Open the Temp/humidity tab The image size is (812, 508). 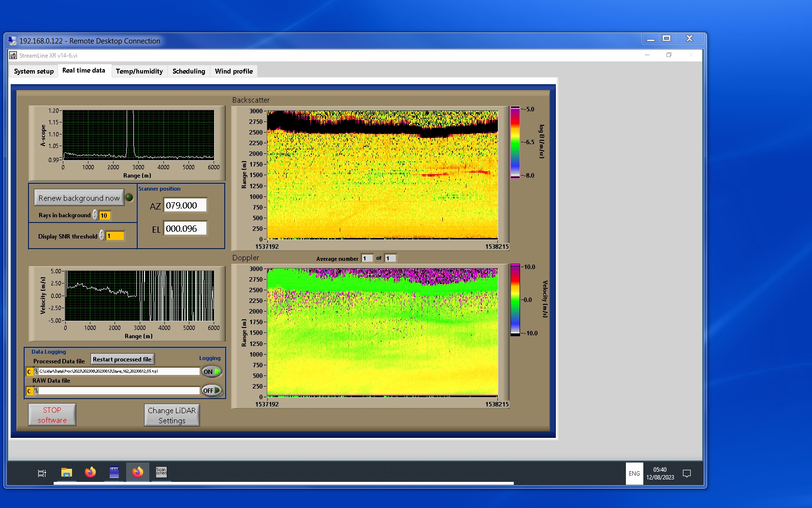pyautogui.click(x=139, y=71)
